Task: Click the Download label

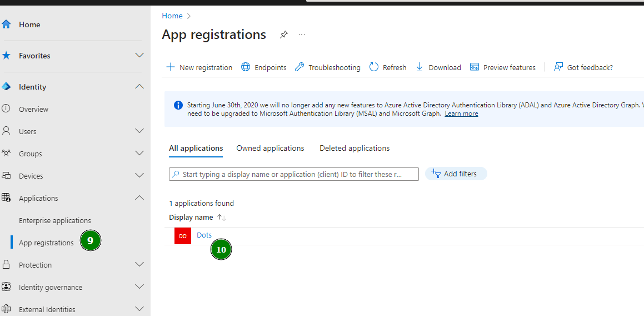Action: coord(445,67)
